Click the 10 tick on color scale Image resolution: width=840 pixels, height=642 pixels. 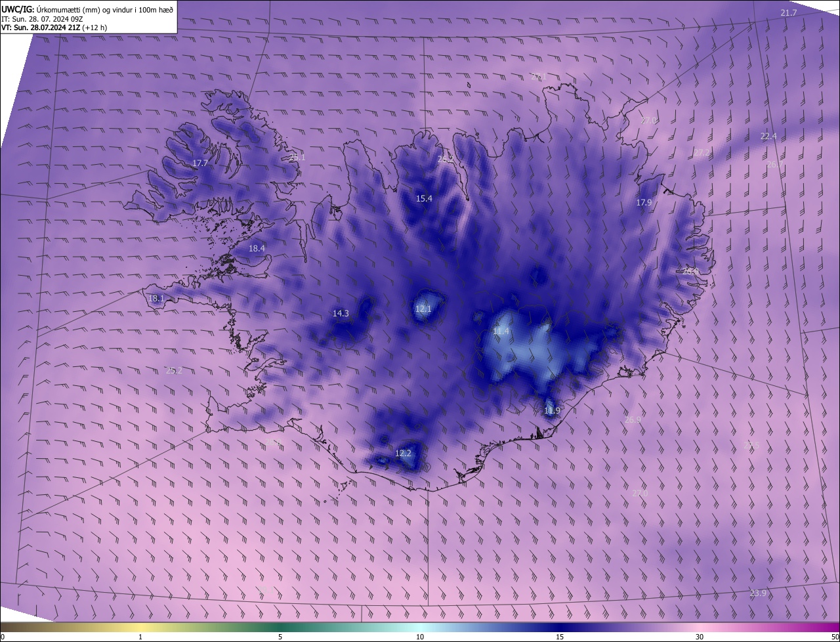420,637
